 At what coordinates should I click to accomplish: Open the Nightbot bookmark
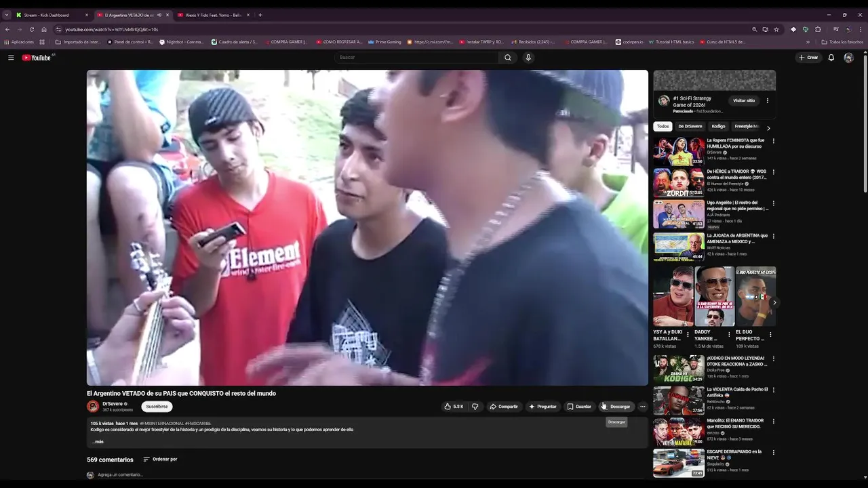click(x=181, y=42)
